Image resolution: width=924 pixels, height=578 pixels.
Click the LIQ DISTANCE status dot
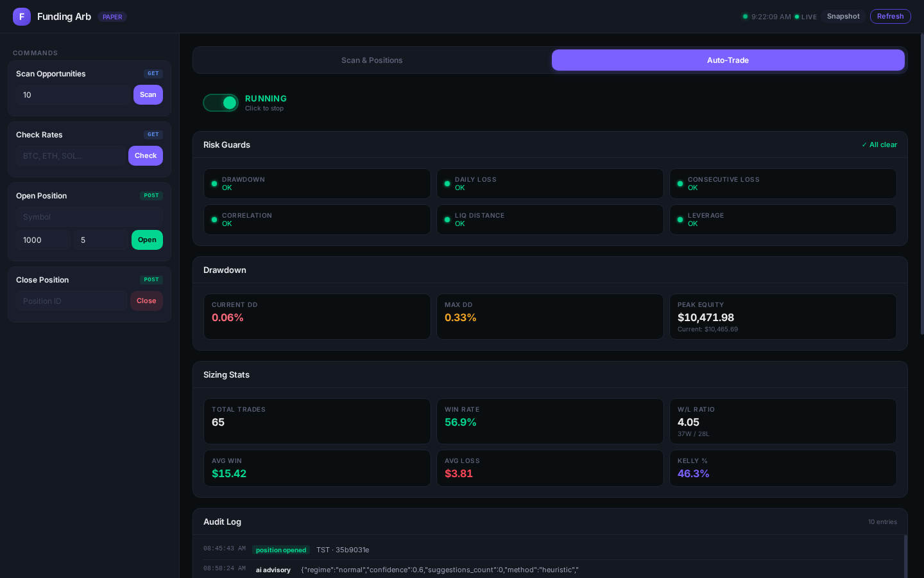447,220
